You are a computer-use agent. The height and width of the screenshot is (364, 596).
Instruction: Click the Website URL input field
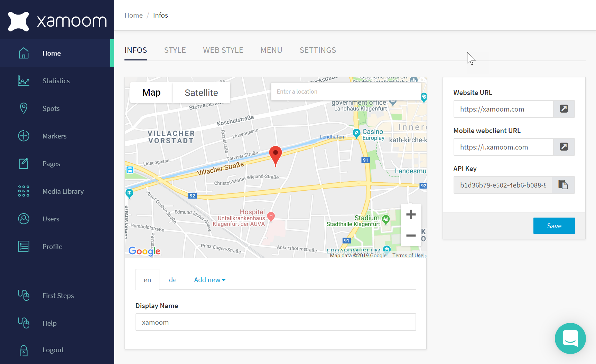pyautogui.click(x=503, y=109)
